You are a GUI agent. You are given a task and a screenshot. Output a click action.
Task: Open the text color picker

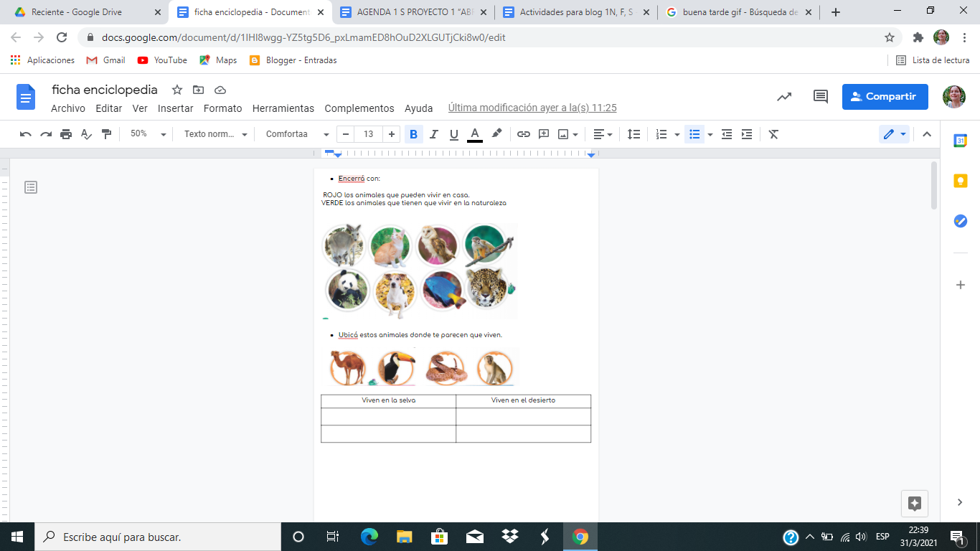474,134
